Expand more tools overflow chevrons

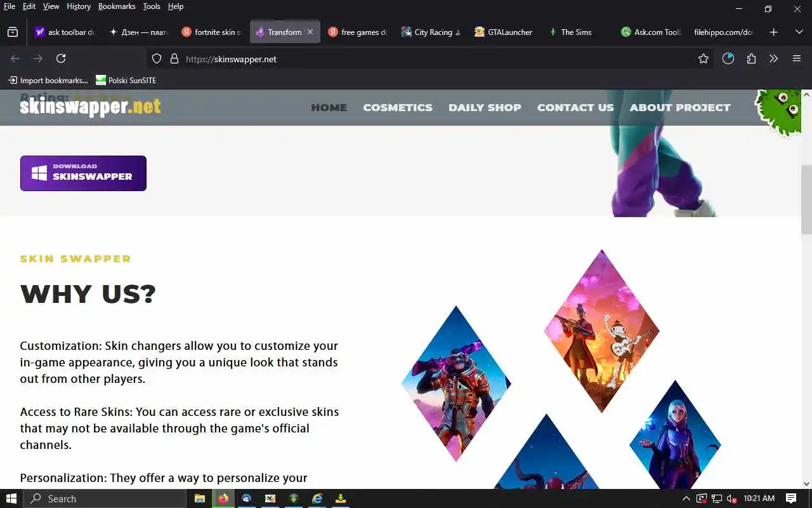click(x=773, y=58)
